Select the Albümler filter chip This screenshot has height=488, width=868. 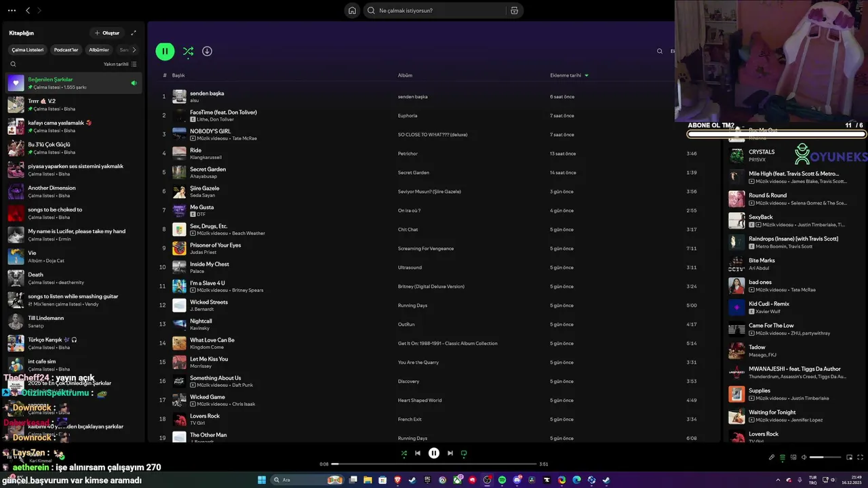pyautogui.click(x=99, y=49)
